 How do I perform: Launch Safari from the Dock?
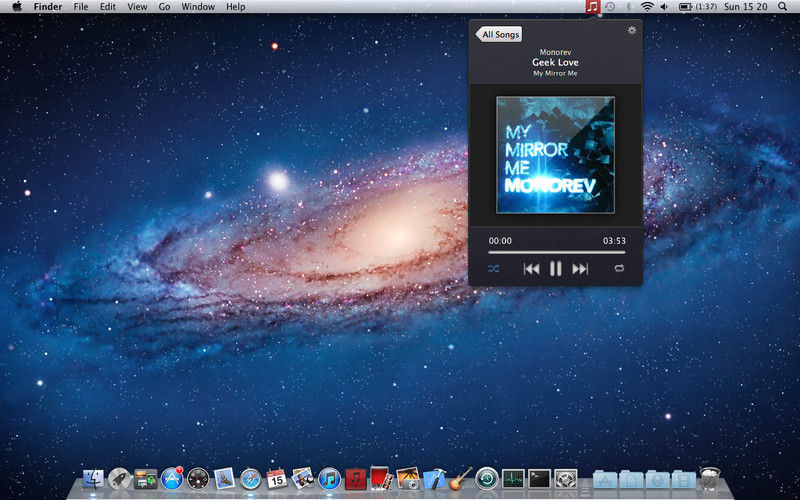click(251, 479)
